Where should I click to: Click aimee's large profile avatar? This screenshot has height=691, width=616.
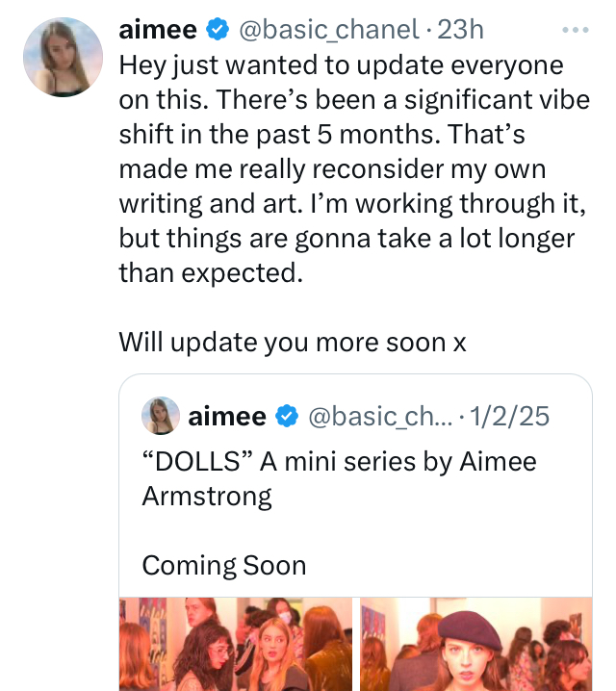(x=63, y=57)
